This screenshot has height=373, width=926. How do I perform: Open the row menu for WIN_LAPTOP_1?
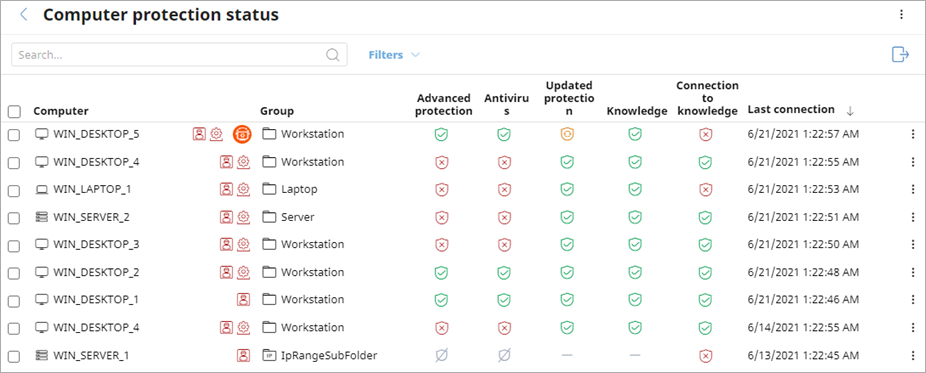(x=912, y=189)
